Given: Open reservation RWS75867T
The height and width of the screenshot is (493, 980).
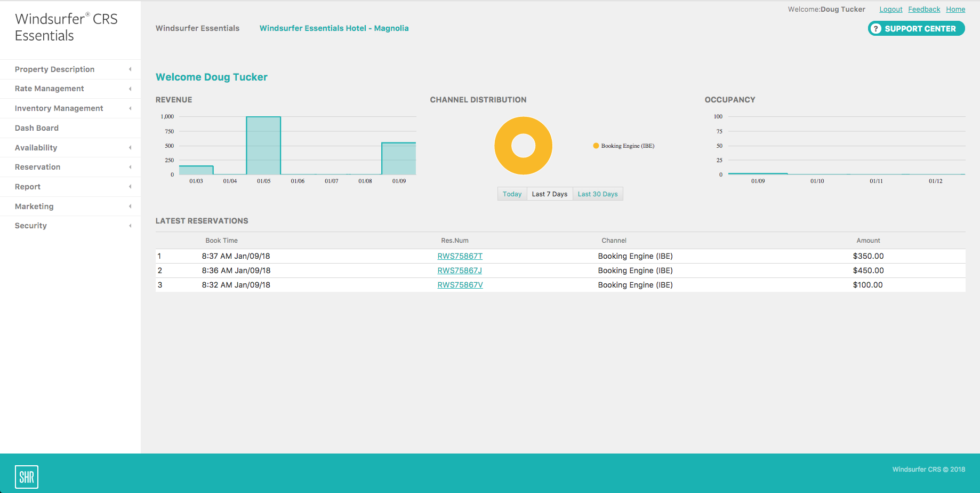Looking at the screenshot, I should pos(460,256).
